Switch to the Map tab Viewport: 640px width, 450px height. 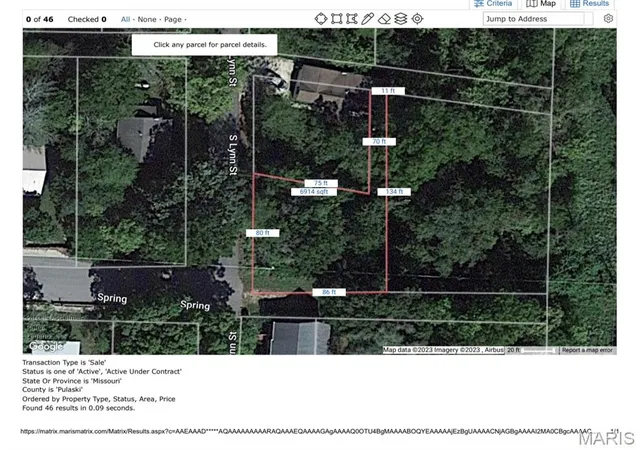pos(541,4)
